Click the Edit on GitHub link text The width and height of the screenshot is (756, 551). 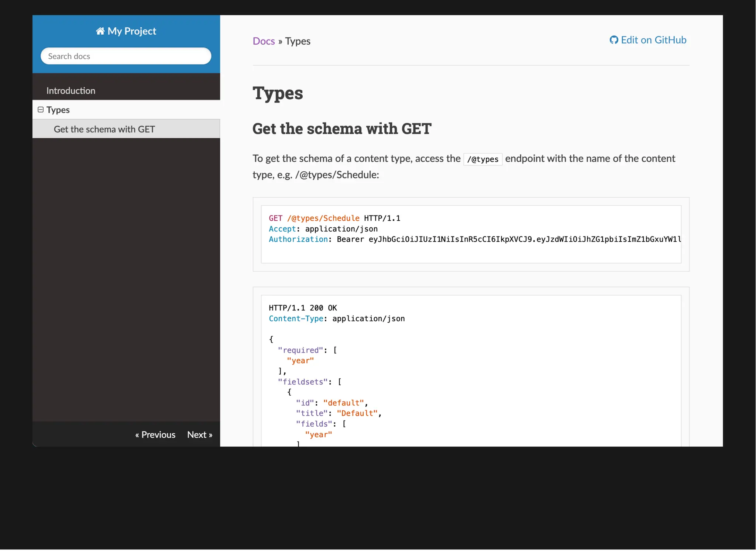coord(653,40)
